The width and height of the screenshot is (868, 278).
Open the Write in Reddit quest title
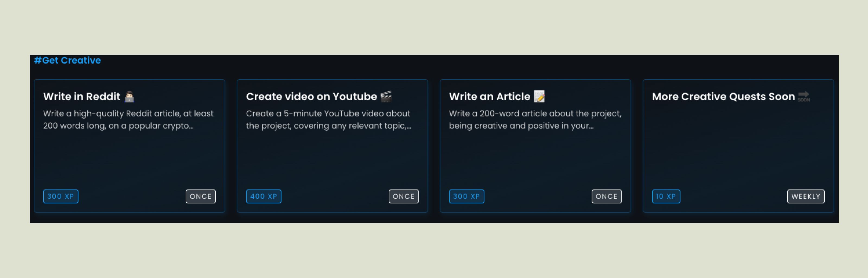tap(82, 96)
